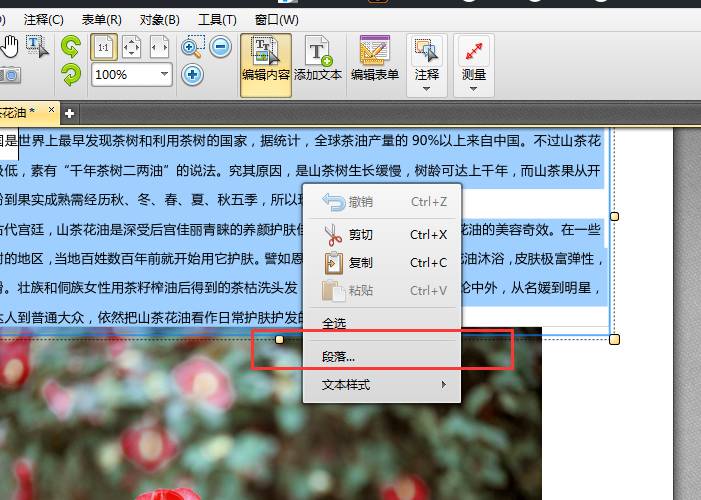This screenshot has width=701, height=500.
Task: Activate marquee zoom magnifier tool
Action: coord(193,47)
